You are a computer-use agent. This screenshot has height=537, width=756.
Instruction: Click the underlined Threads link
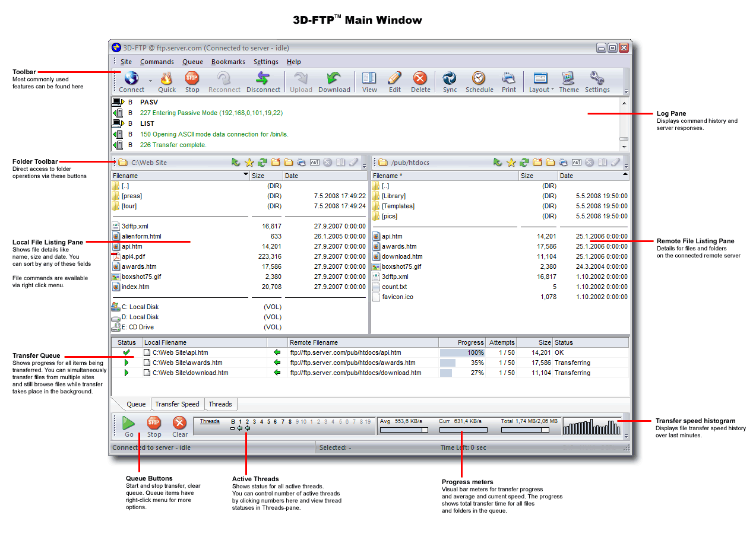pos(210,422)
